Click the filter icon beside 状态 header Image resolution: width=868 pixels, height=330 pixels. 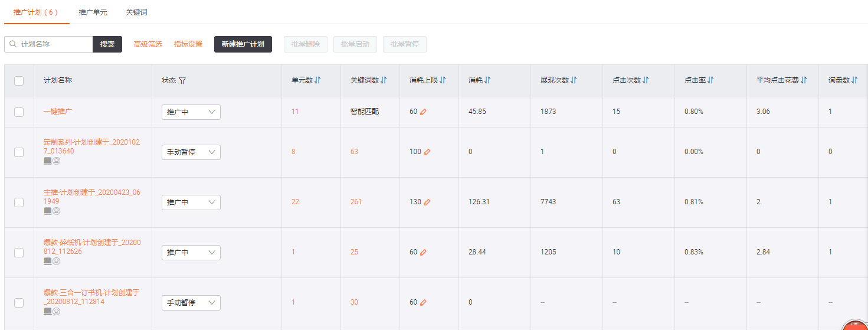pyautogui.click(x=182, y=81)
